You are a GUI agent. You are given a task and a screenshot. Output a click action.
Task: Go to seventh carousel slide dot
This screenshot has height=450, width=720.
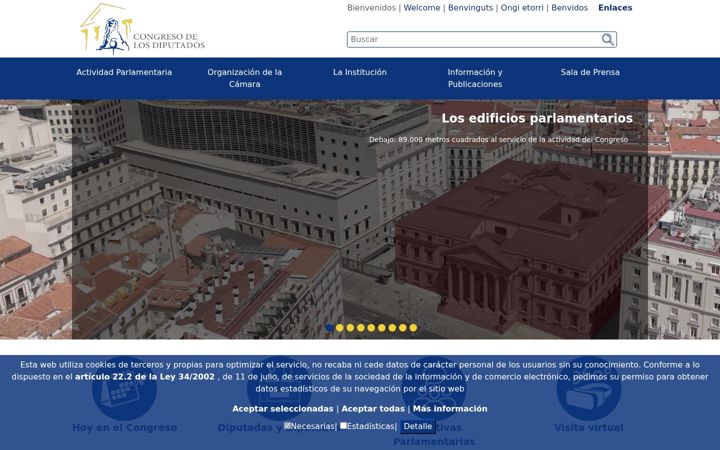[392, 328]
